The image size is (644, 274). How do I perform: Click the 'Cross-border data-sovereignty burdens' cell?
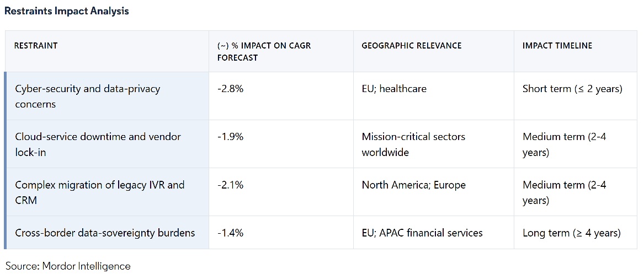105,233
